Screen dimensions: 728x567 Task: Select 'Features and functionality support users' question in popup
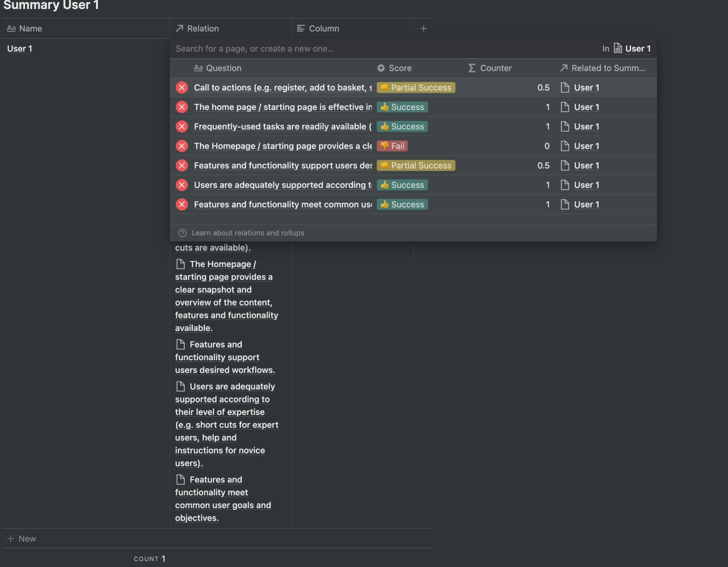pos(283,166)
